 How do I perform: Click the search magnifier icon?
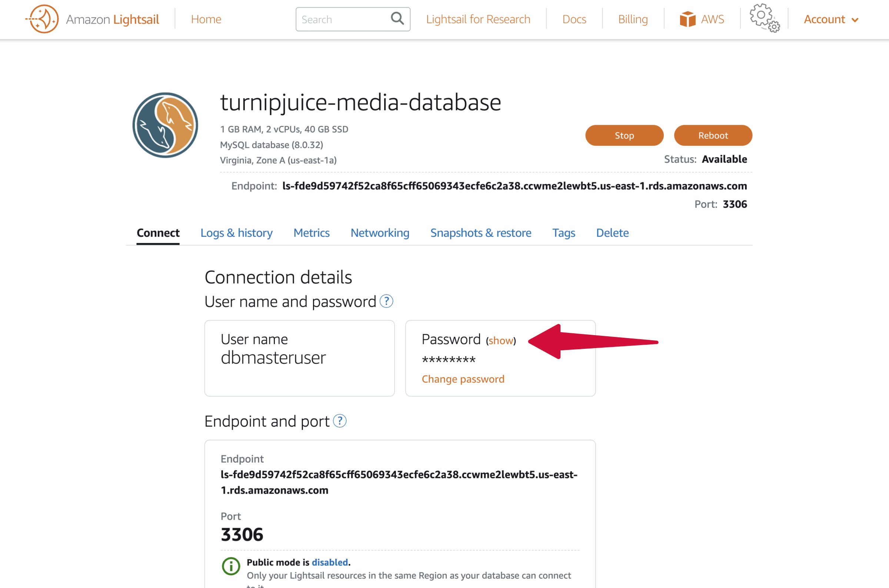point(397,19)
